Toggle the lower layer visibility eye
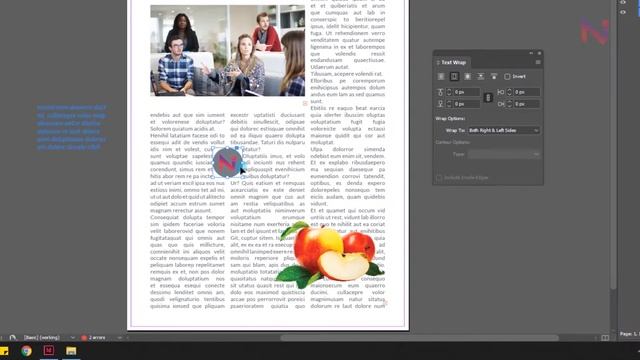Viewport: 640px width, 360px height. [x=623, y=12]
